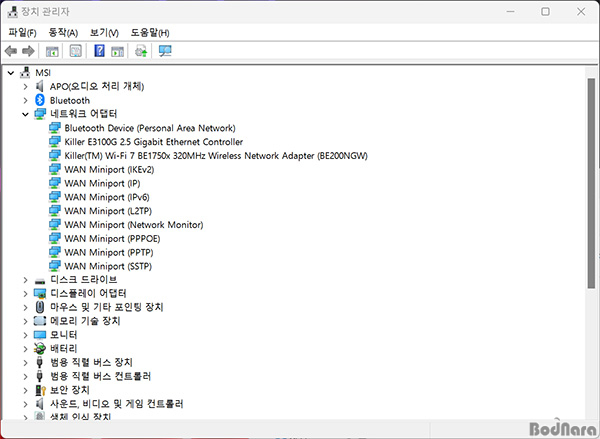Click the Forward arrow toolbar icon
Screen dimensions: 600x439
(28, 51)
